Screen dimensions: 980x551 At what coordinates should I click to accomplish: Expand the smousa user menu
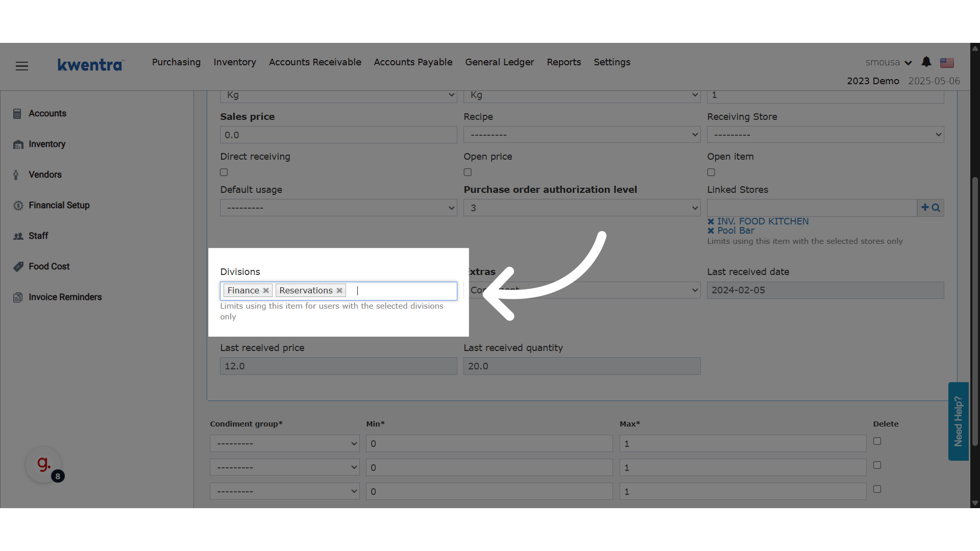(x=889, y=62)
